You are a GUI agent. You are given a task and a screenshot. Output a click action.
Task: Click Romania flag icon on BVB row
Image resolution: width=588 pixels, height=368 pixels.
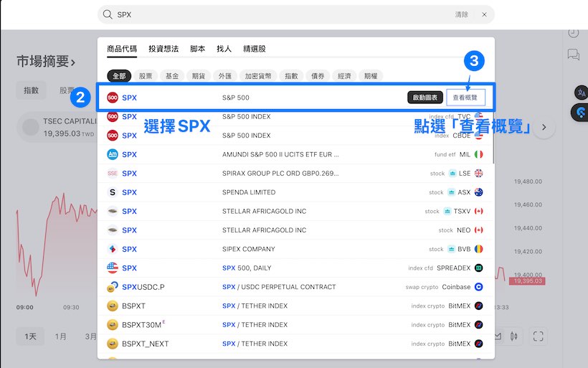pyautogui.click(x=478, y=249)
